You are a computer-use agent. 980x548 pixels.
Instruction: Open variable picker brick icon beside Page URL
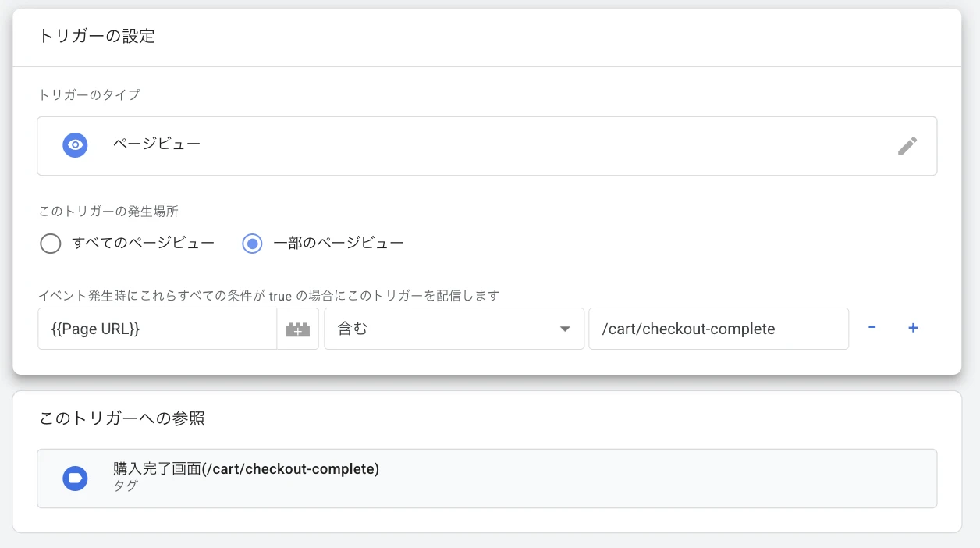pos(297,329)
